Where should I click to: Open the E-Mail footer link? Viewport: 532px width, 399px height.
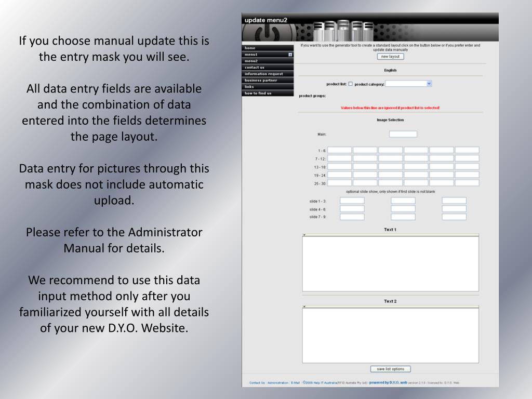pos(295,383)
